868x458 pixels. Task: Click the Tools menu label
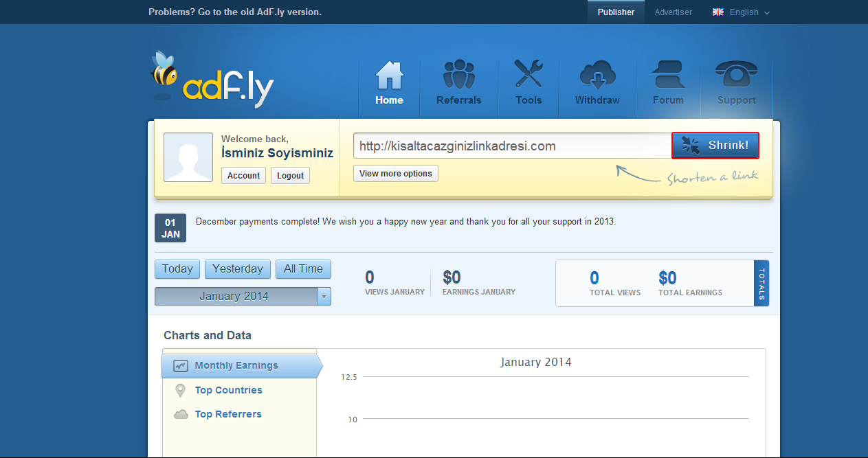[528, 100]
